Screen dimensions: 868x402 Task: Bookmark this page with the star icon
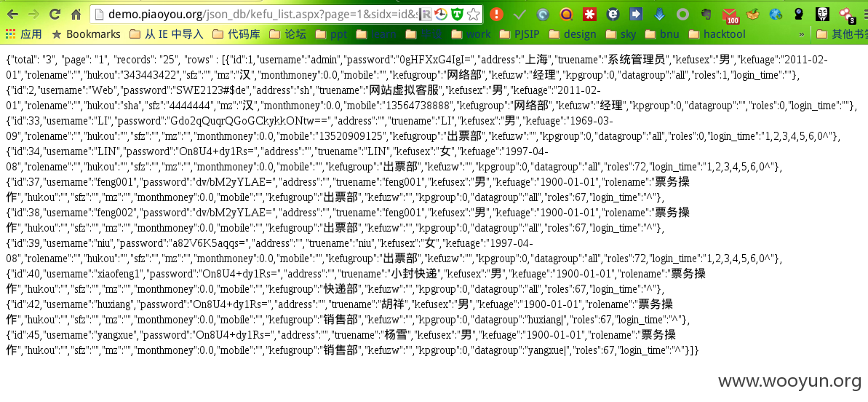[x=473, y=15]
